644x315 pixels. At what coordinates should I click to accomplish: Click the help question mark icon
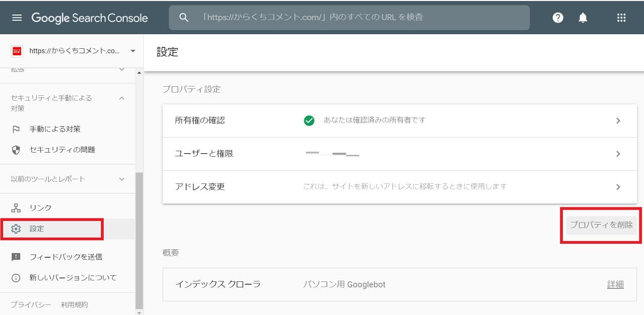click(x=557, y=18)
